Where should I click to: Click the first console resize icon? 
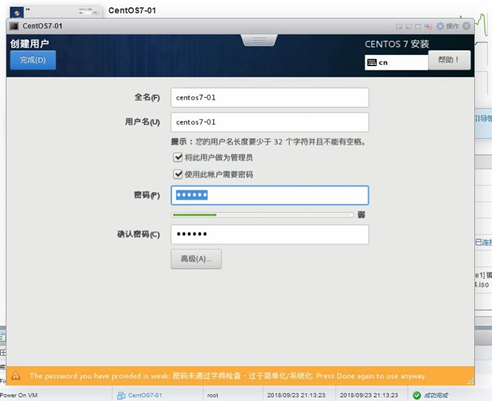click(x=399, y=26)
